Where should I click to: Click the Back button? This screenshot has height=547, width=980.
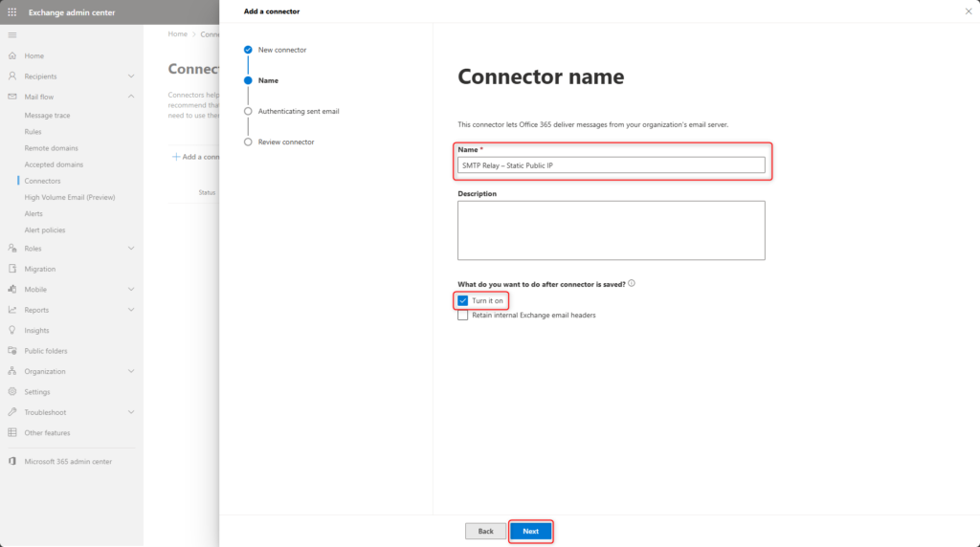click(485, 532)
